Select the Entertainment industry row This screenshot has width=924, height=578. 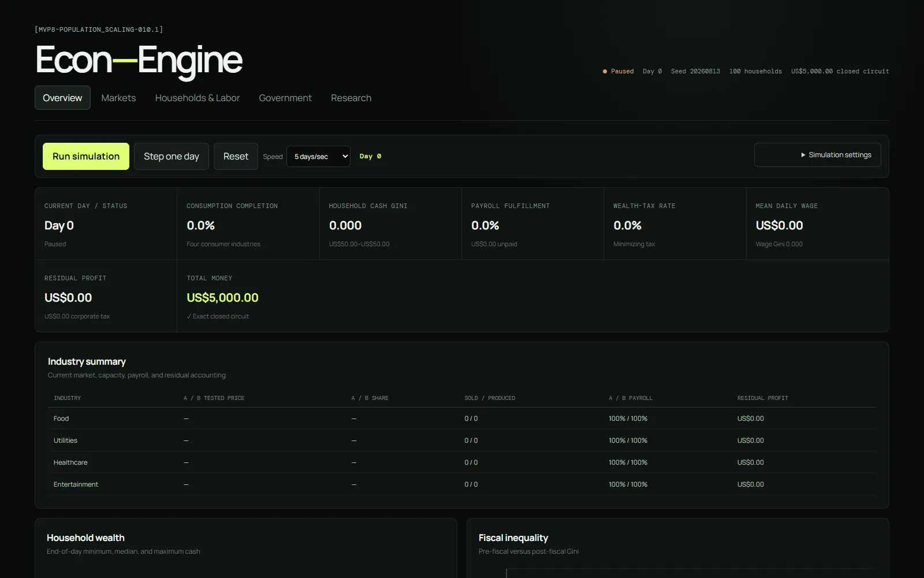(x=462, y=484)
